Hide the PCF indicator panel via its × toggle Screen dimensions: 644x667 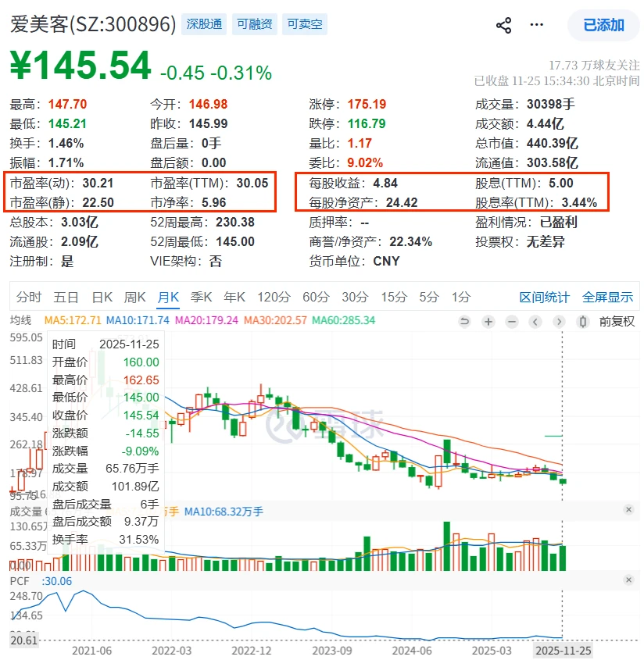(x=629, y=580)
